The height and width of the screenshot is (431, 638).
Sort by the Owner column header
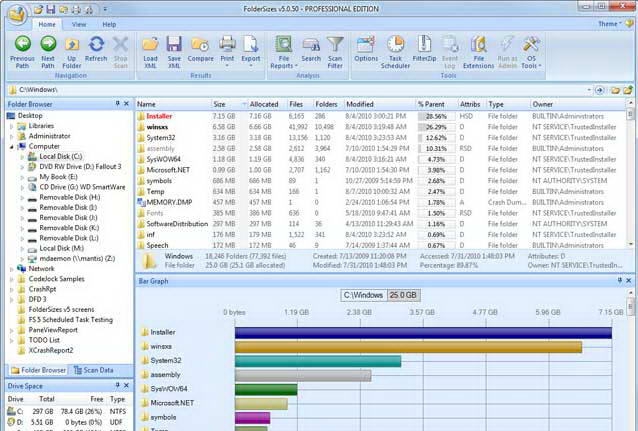coord(578,104)
